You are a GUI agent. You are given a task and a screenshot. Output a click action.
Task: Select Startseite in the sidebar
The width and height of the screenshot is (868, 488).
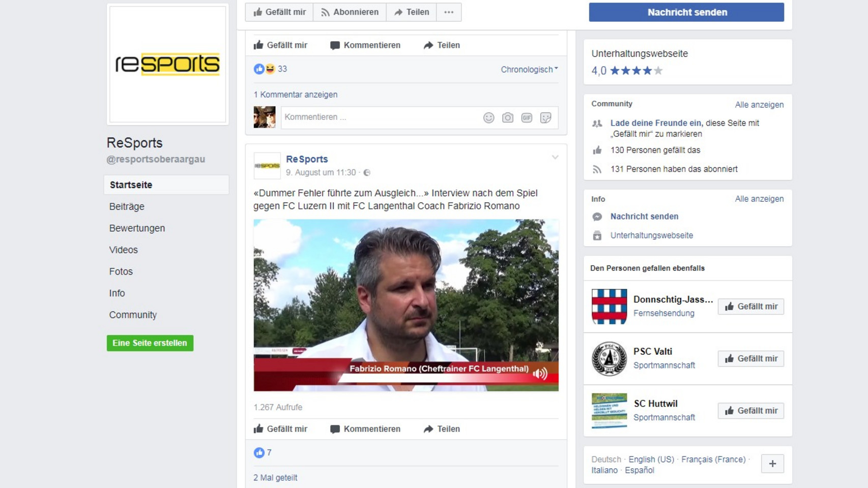166,185
